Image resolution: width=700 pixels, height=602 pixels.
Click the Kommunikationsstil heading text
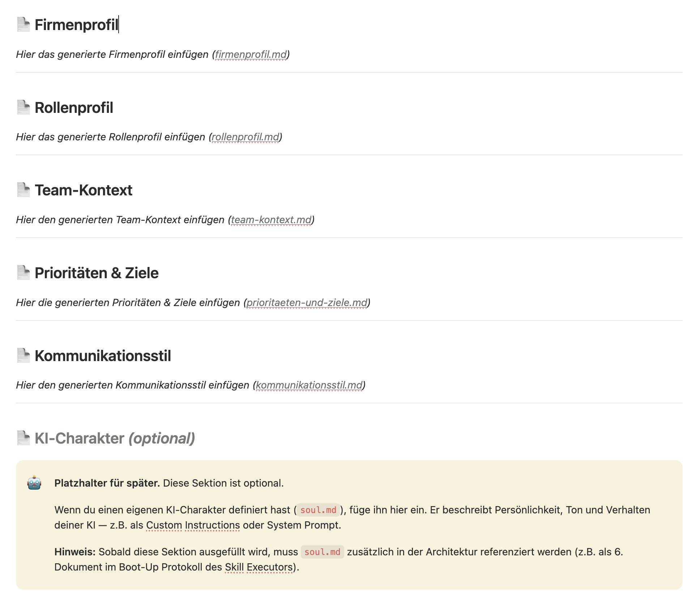pyautogui.click(x=103, y=356)
